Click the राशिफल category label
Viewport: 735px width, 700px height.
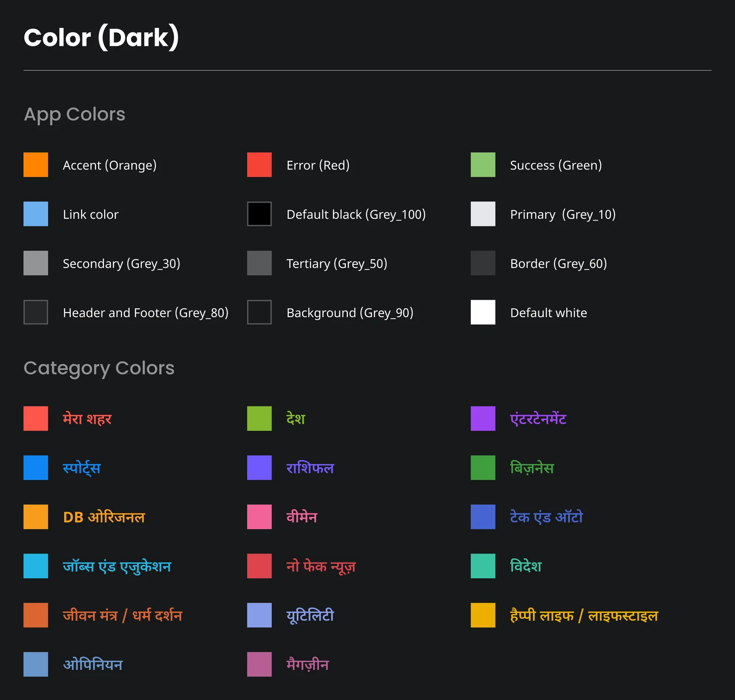310,468
